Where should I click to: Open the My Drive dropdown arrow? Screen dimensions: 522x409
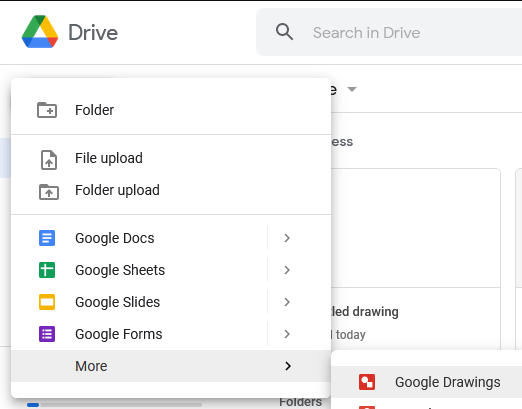click(x=352, y=89)
